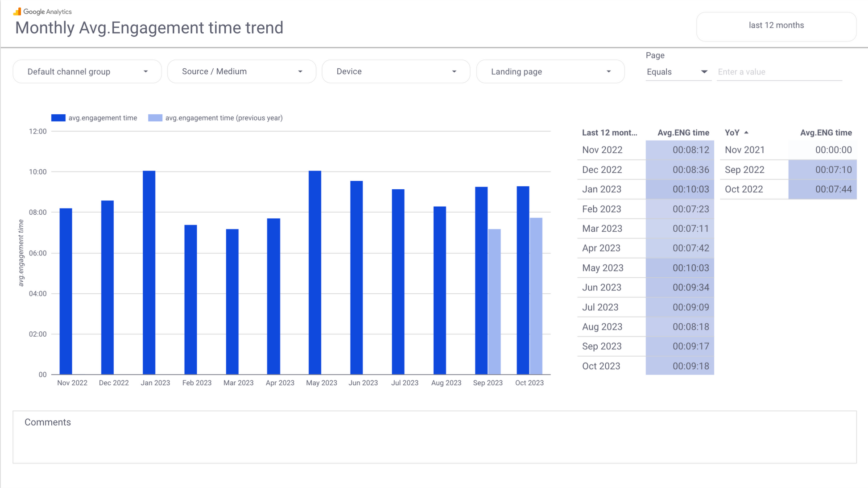Open the last 12 months date selector
The height and width of the screenshot is (488, 868).
tap(776, 25)
